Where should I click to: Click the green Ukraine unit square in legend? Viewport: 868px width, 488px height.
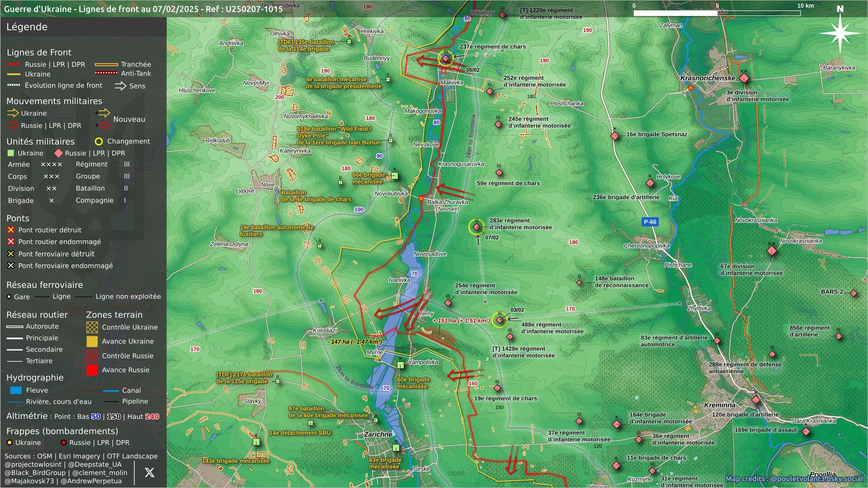pyautogui.click(x=11, y=153)
